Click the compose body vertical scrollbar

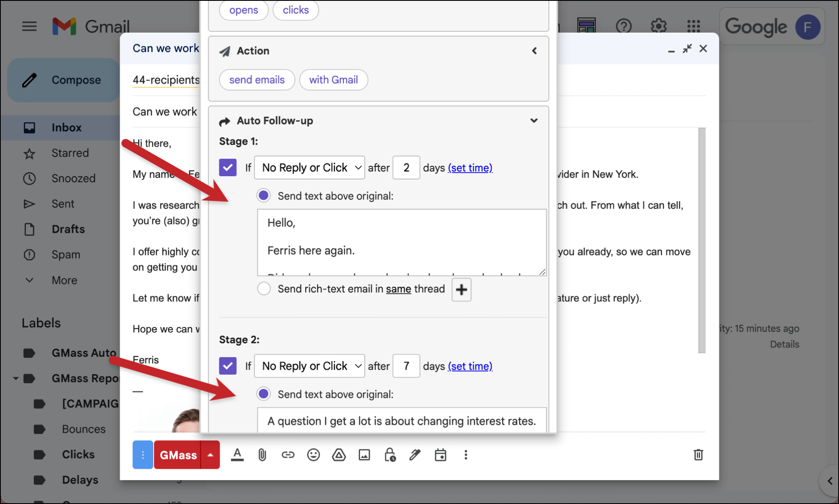pos(702,240)
